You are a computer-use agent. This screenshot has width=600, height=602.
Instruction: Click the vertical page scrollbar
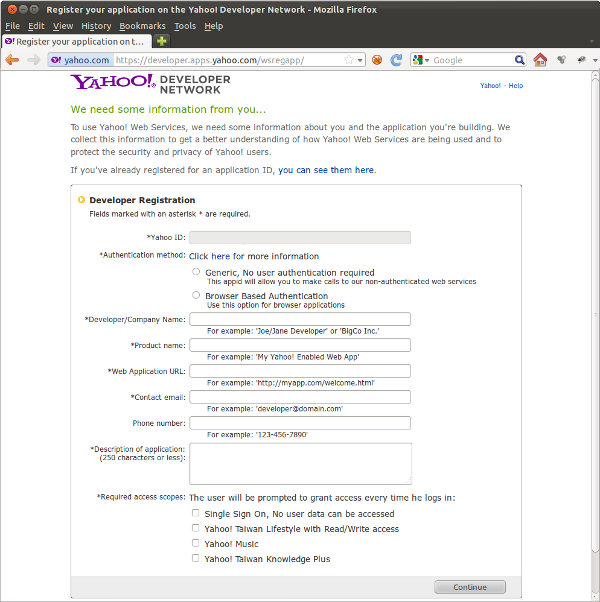coord(595,315)
